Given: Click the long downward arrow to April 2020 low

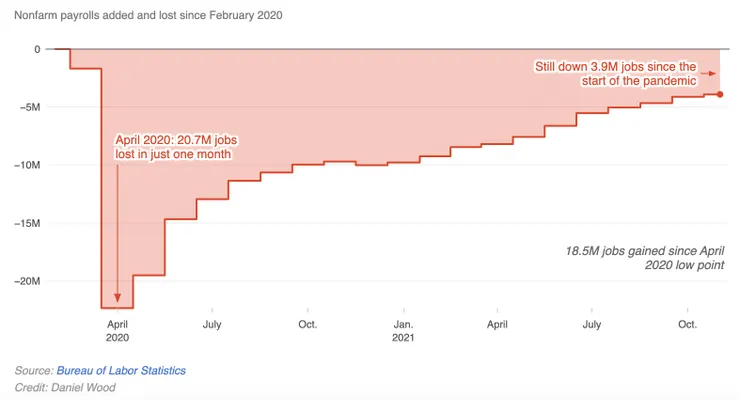Looking at the screenshot, I should click(117, 230).
